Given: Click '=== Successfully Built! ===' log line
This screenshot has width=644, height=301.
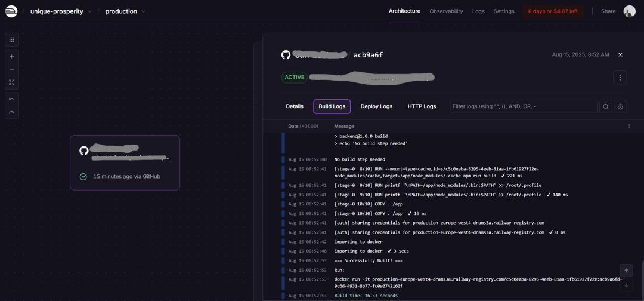Looking at the screenshot, I should (369, 261).
